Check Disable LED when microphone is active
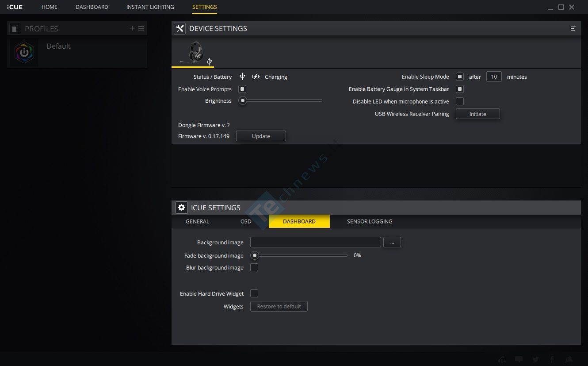 pyautogui.click(x=460, y=101)
